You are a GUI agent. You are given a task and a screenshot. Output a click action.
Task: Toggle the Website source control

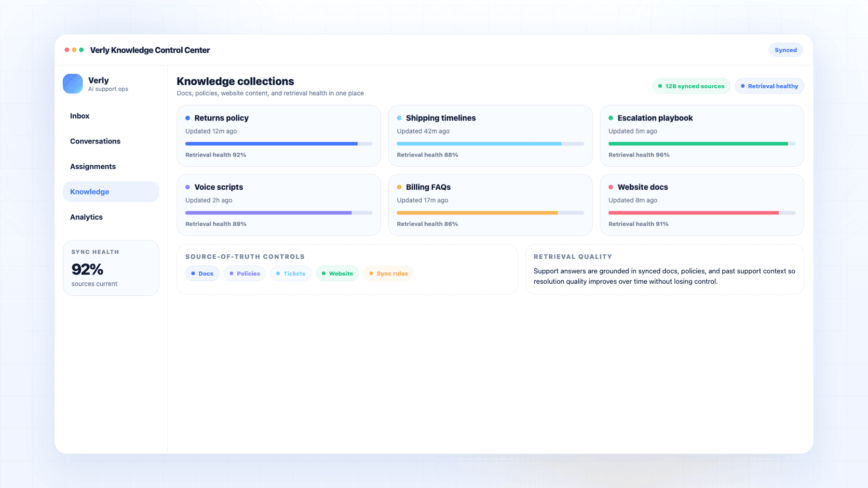click(338, 273)
